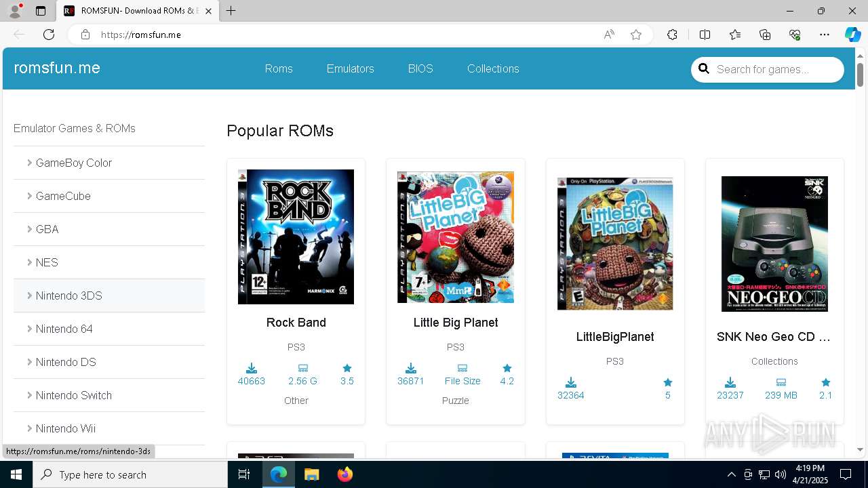Image resolution: width=868 pixels, height=488 pixels.
Task: Open the Emulators navigation menu
Action: point(350,68)
